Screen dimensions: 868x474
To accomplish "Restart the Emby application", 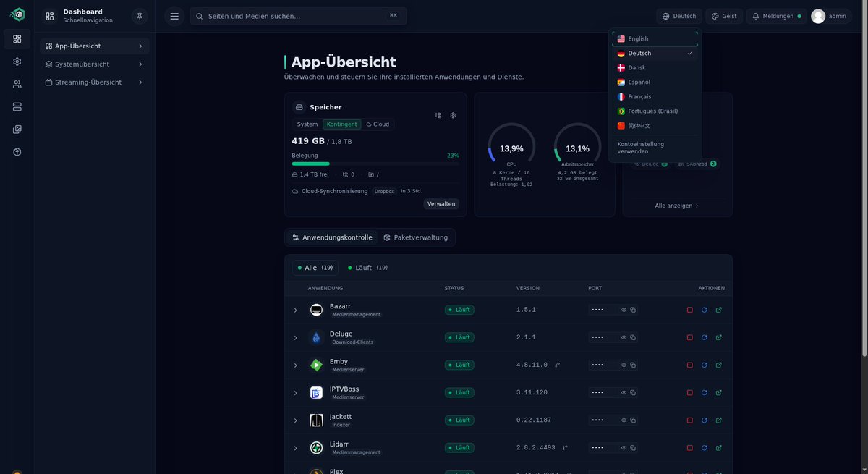I will coord(705,365).
